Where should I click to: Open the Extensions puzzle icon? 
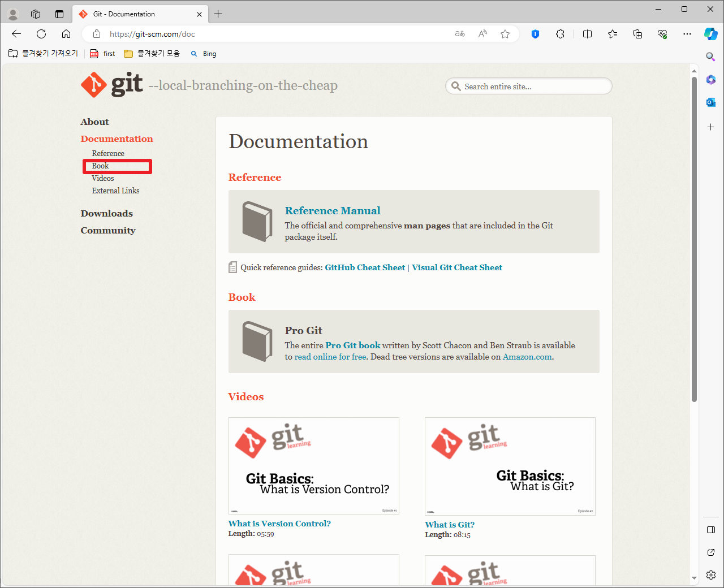pos(560,34)
